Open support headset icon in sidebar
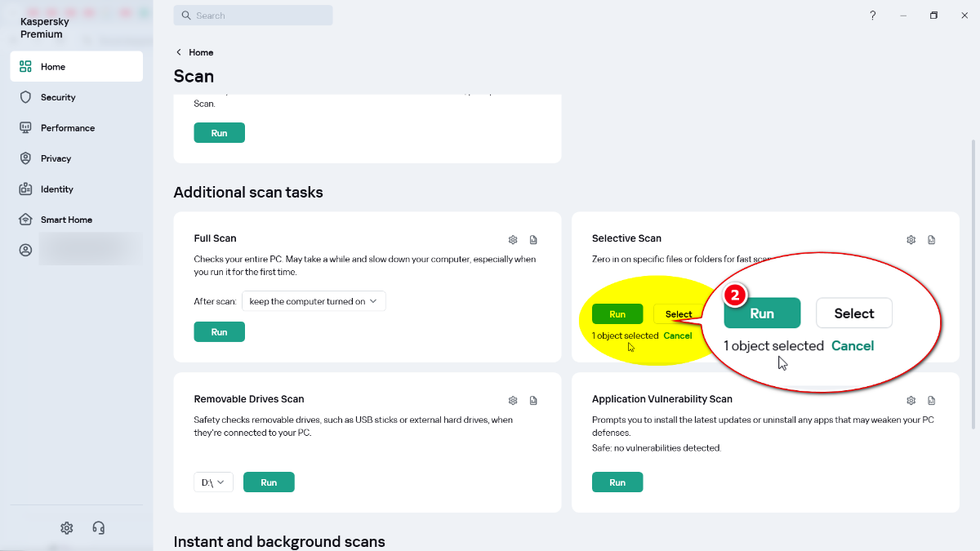 point(99,528)
